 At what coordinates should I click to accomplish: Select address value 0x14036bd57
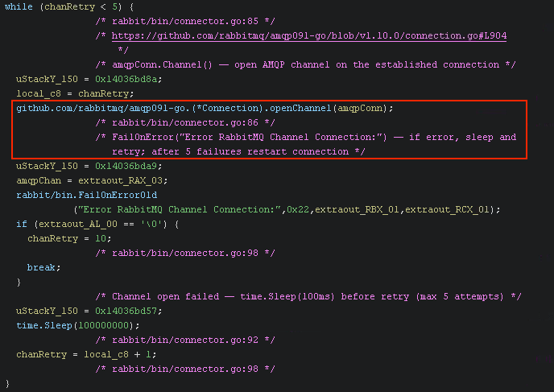[126, 311]
